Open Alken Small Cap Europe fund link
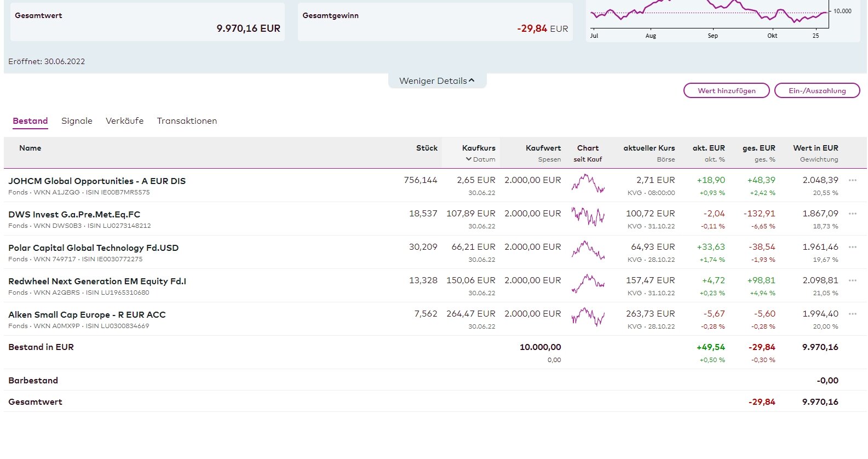The height and width of the screenshot is (459, 868). coord(87,315)
